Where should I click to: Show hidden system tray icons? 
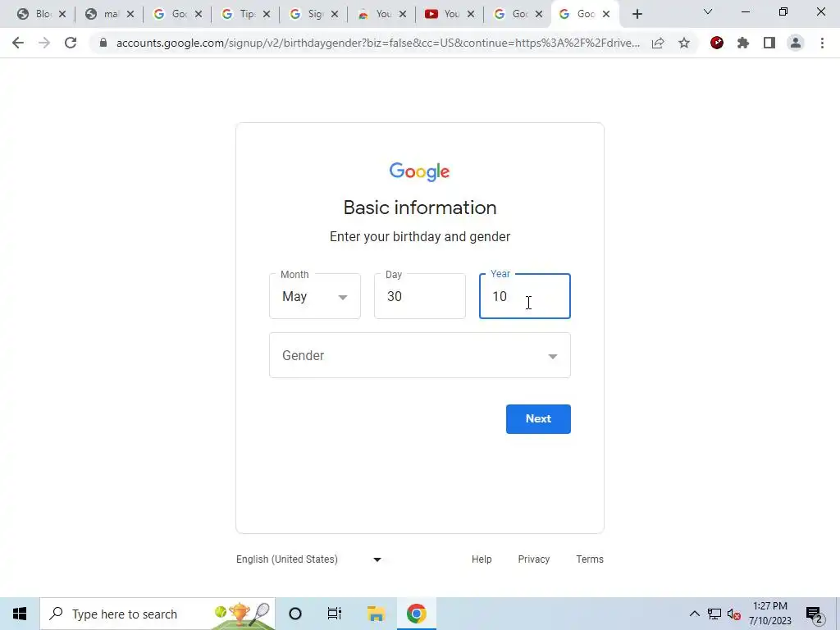coord(694,614)
